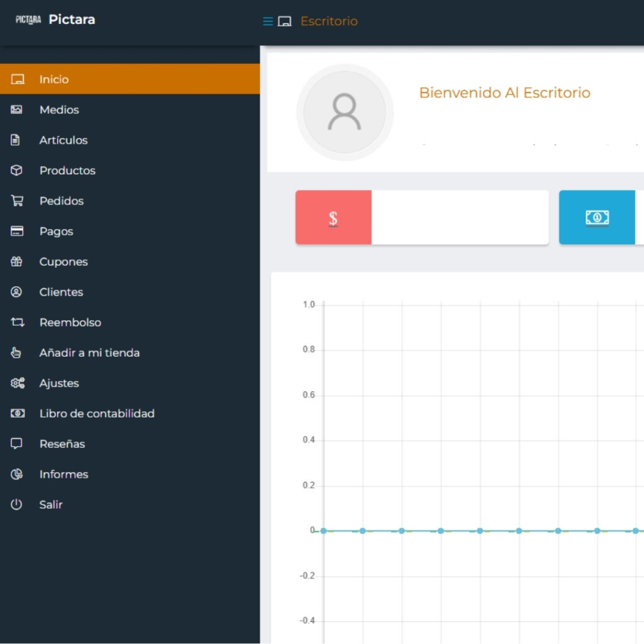Open Añadir a mi tienda

[x=89, y=353]
